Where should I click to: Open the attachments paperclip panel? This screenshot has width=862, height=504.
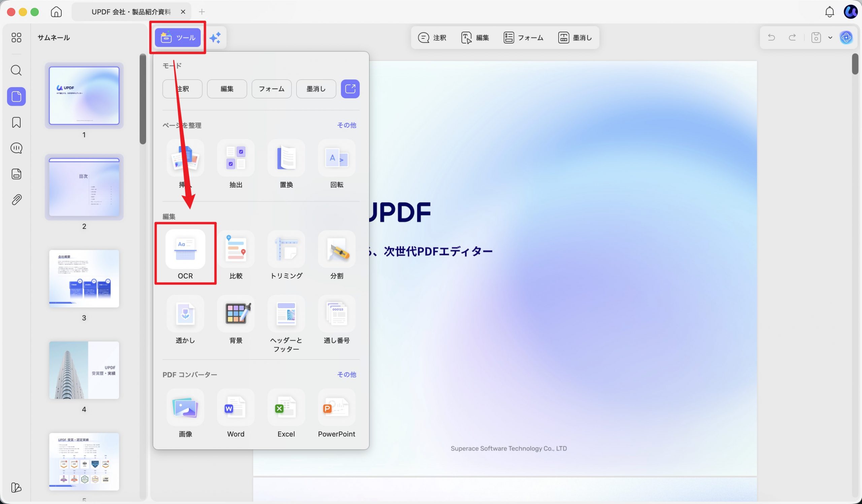point(16,200)
